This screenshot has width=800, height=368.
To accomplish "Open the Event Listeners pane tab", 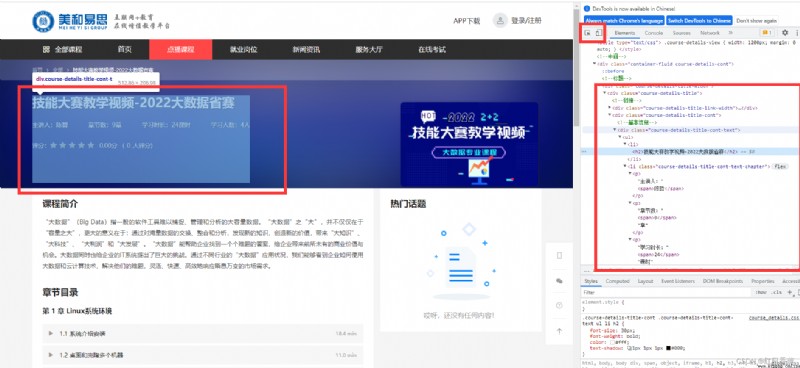I will (x=678, y=281).
